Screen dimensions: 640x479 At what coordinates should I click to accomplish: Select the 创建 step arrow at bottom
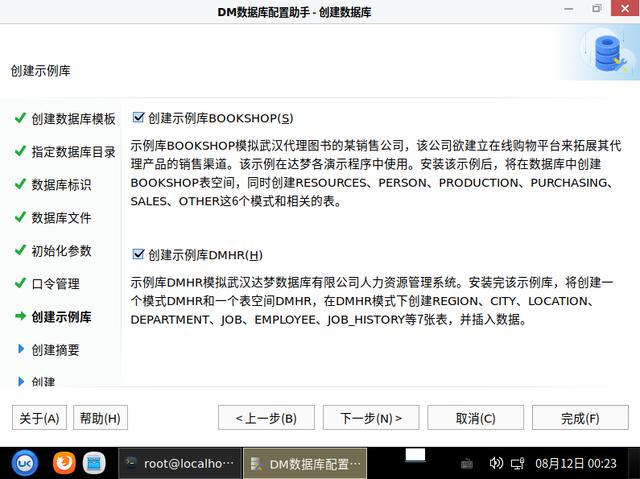click(x=21, y=381)
